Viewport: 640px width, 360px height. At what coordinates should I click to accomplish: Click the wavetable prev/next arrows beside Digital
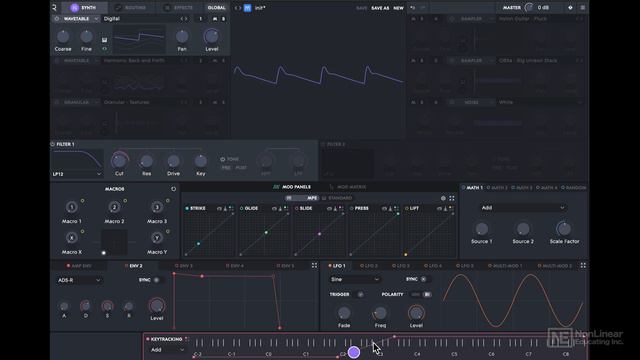coord(184,19)
